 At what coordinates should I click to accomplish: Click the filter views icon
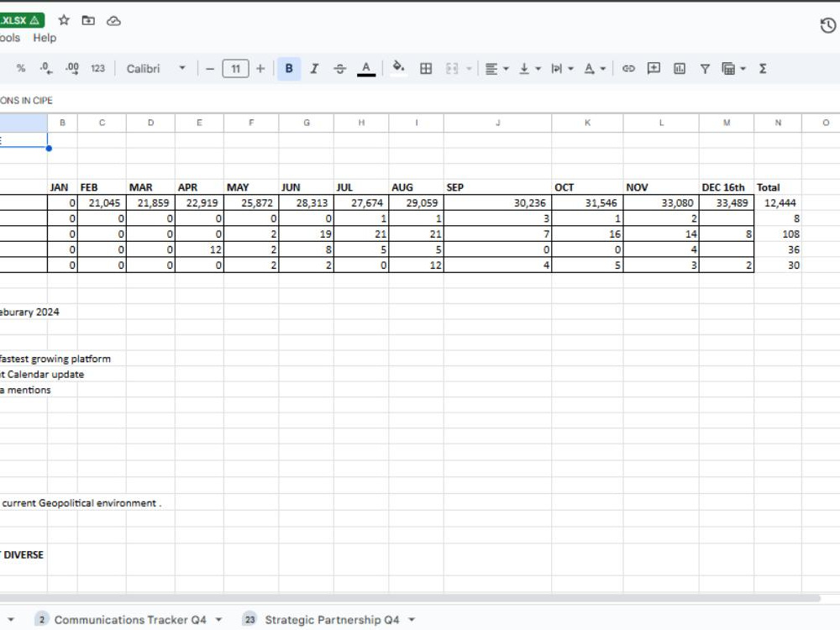(x=728, y=69)
